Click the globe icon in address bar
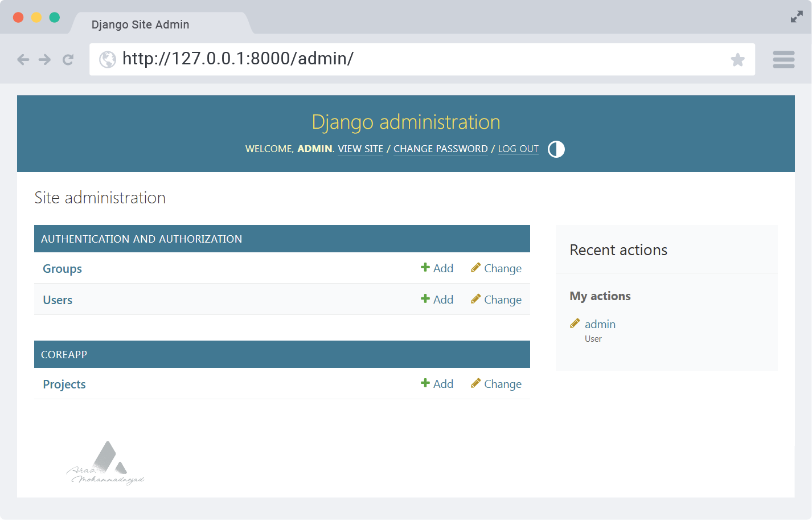This screenshot has width=812, height=520. [x=108, y=59]
